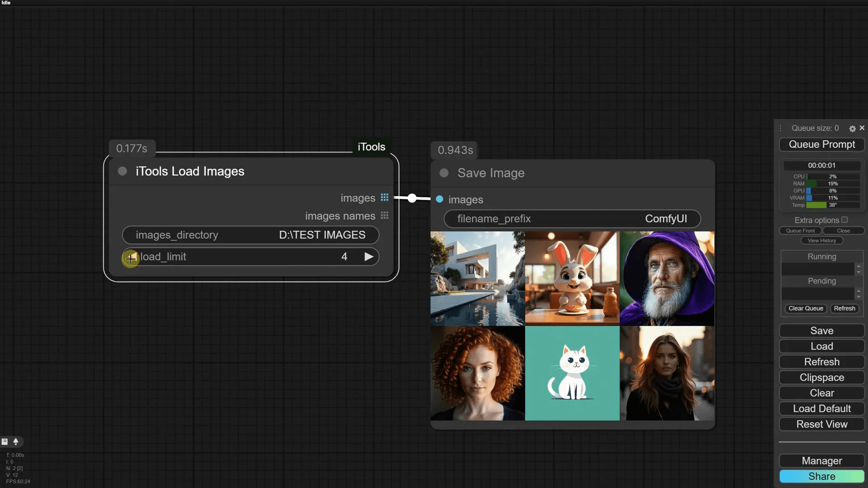Close the queue panel with the X

tap(862, 128)
